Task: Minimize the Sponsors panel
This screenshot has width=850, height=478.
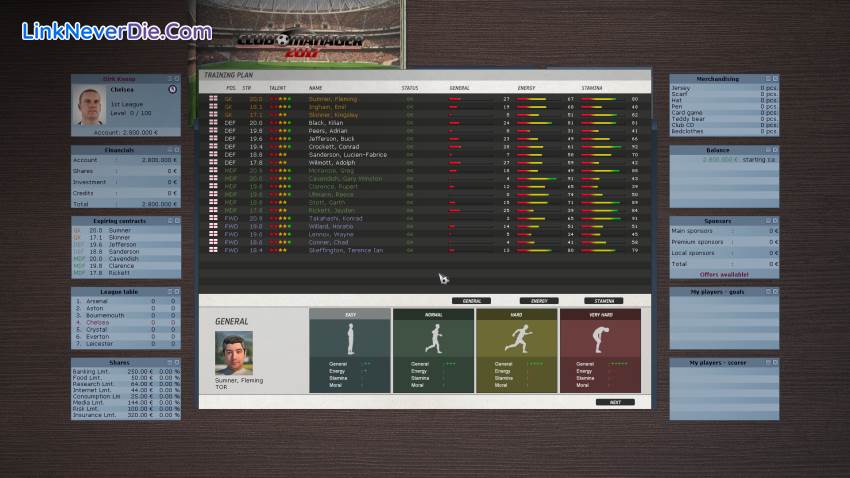Action: 767,221
